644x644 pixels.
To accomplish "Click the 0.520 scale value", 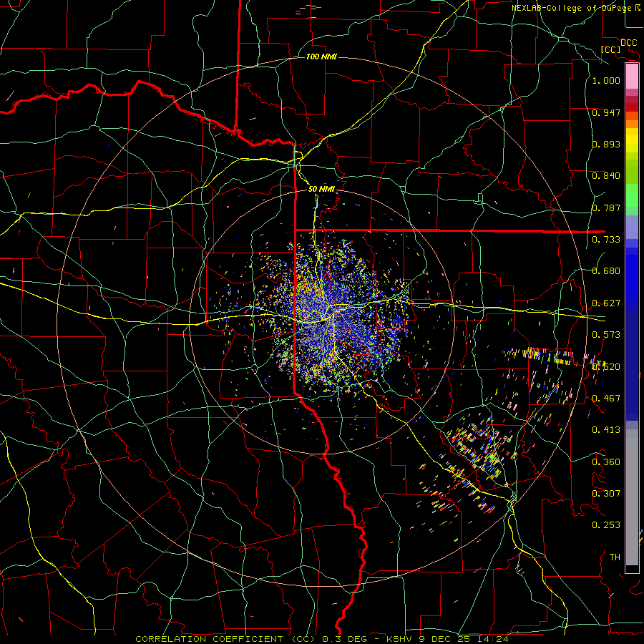I will [606, 366].
